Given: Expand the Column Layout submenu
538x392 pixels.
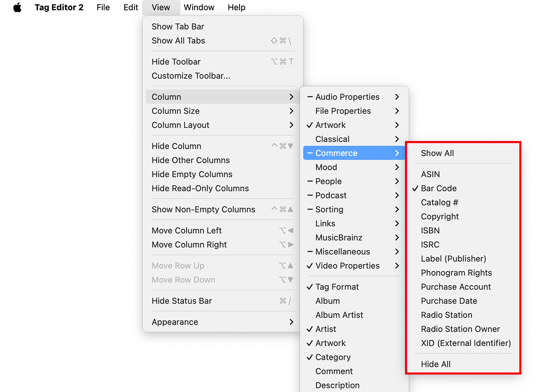Looking at the screenshot, I should pos(223,125).
